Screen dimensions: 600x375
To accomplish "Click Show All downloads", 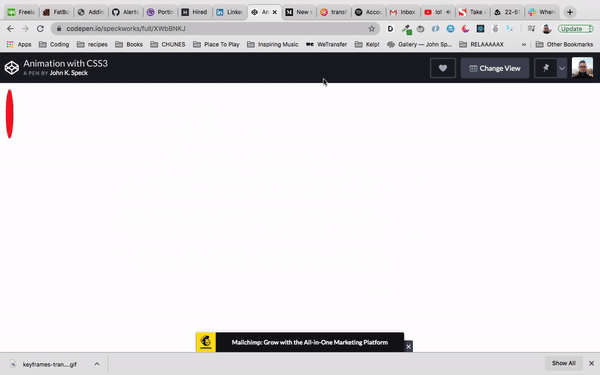I will (564, 363).
